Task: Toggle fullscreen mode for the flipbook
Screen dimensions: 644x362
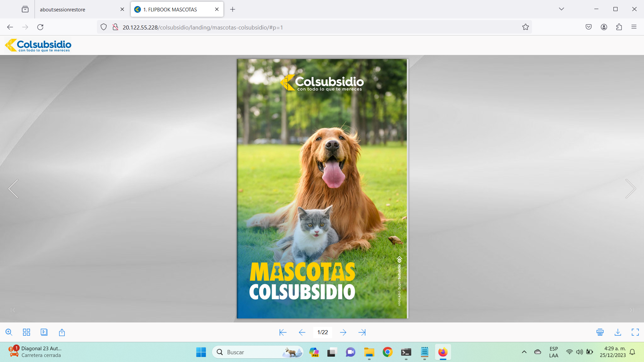Action: click(x=635, y=332)
